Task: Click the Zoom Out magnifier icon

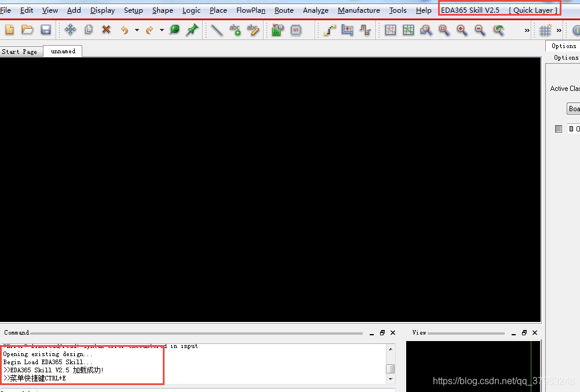Action: coord(480,30)
